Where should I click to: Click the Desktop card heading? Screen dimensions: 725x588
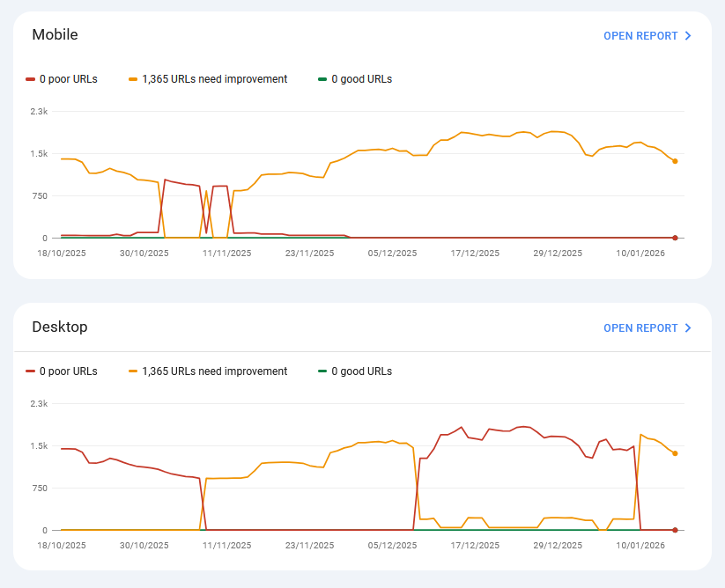coord(60,327)
